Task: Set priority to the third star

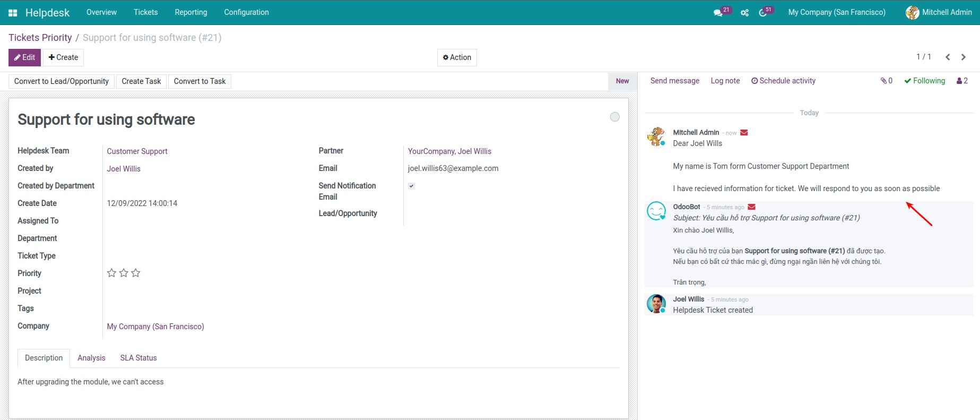Action: pyautogui.click(x=136, y=273)
